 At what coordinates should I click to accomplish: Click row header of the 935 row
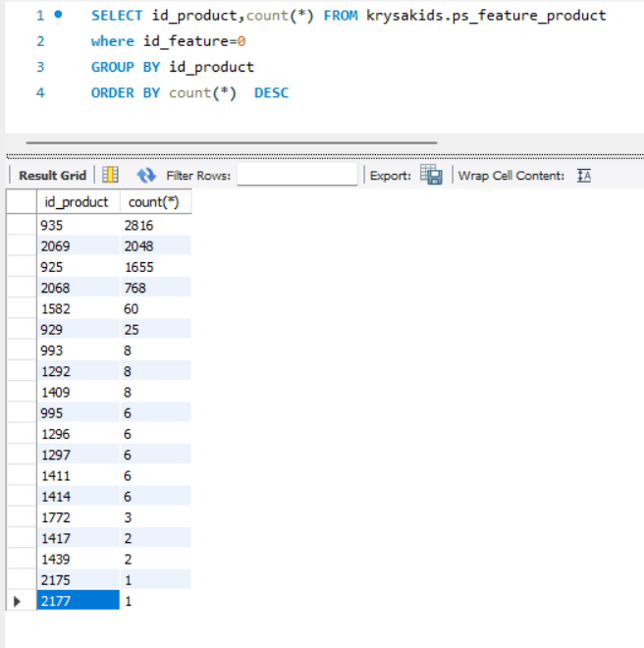click(22, 225)
